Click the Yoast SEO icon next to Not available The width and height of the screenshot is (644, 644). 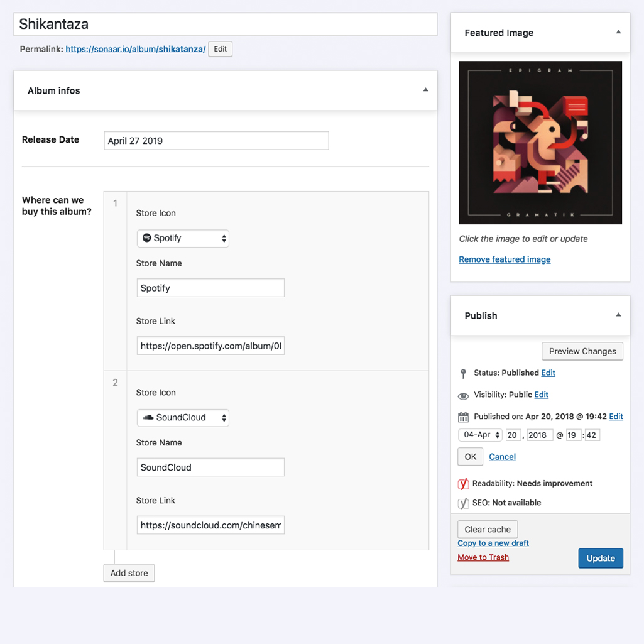pyautogui.click(x=463, y=503)
